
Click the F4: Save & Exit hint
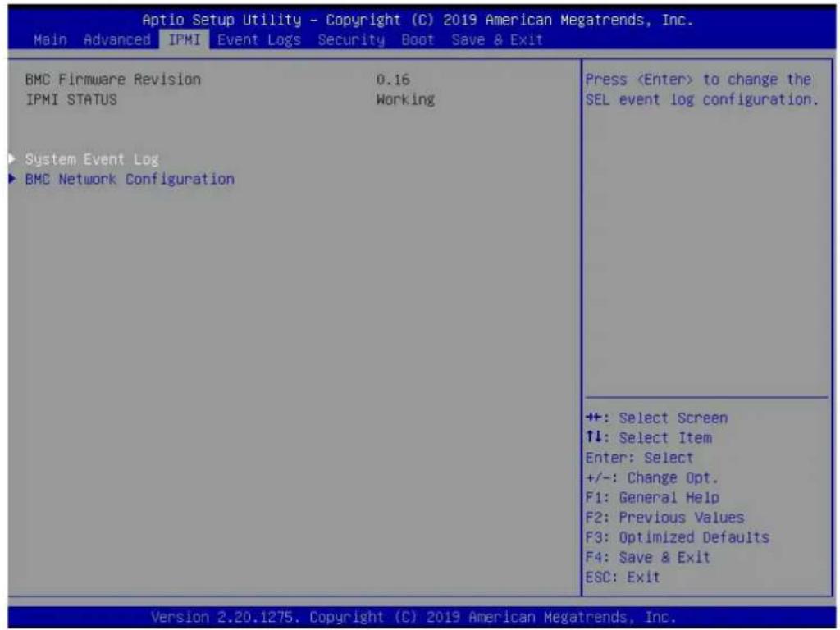[x=648, y=557]
